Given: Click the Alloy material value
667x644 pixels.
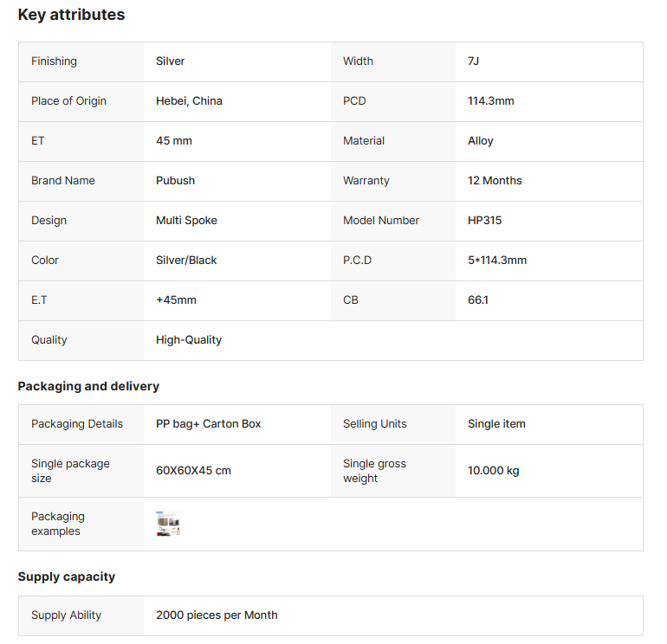Looking at the screenshot, I should click(480, 141).
